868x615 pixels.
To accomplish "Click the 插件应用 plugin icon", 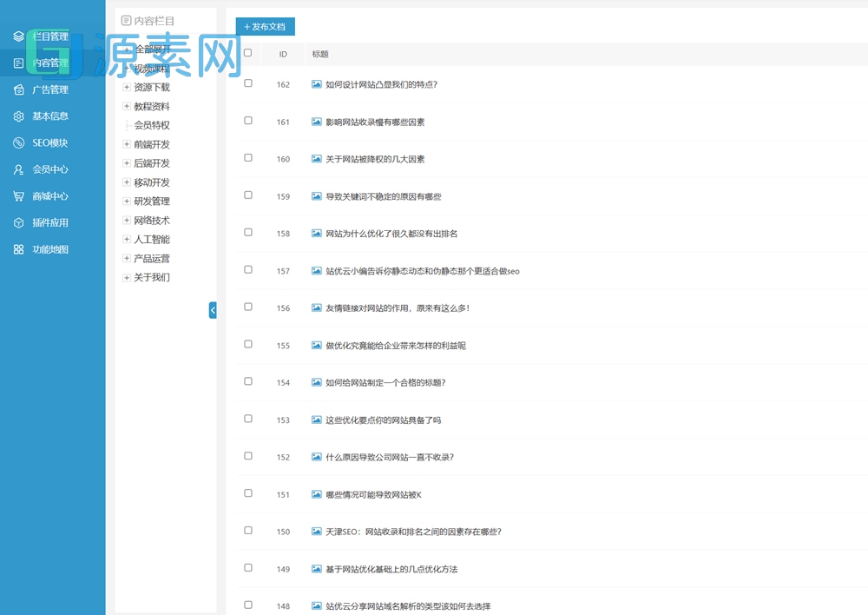I will tap(19, 222).
